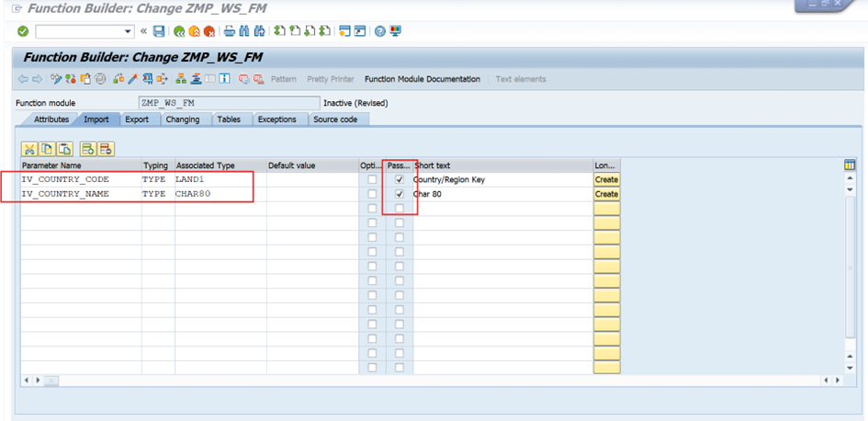Click the orange Exit icon
Screen dimensions: 868x421
(x=194, y=31)
